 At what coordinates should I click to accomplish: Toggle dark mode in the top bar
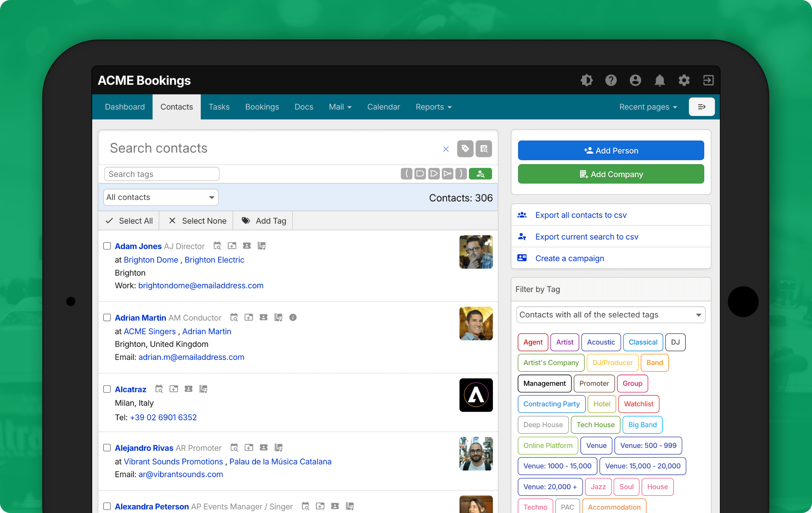587,80
